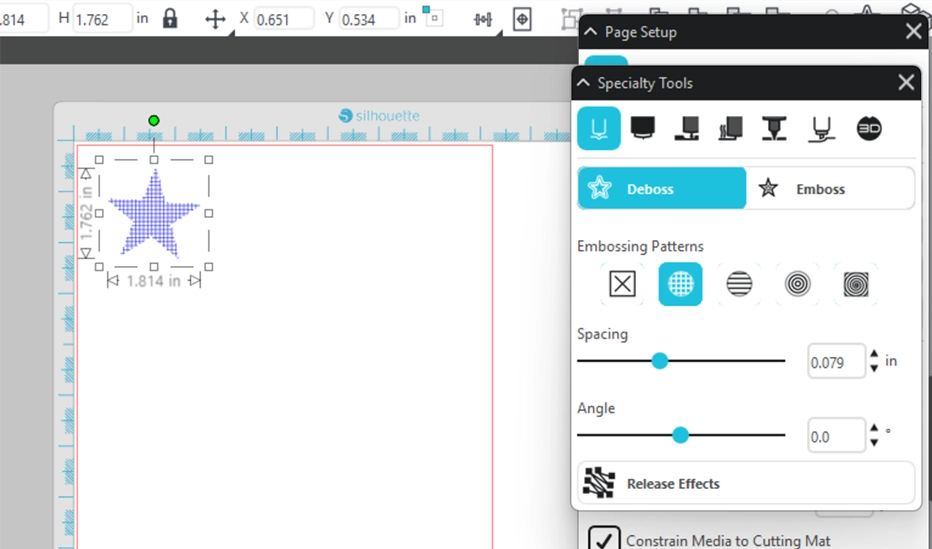Click the Angle value input field
Screen dimensions: 932x549
[835, 436]
